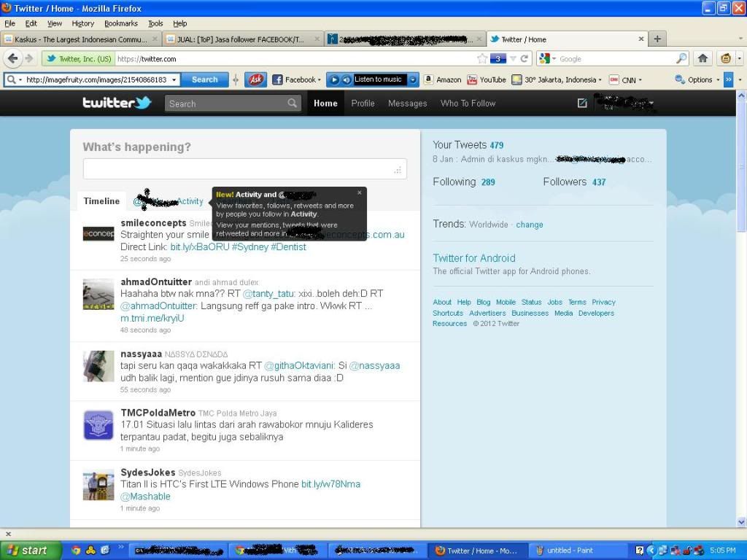747x560 pixels.
Task: Open the Ask search box history dropdown
Action: pos(174,79)
